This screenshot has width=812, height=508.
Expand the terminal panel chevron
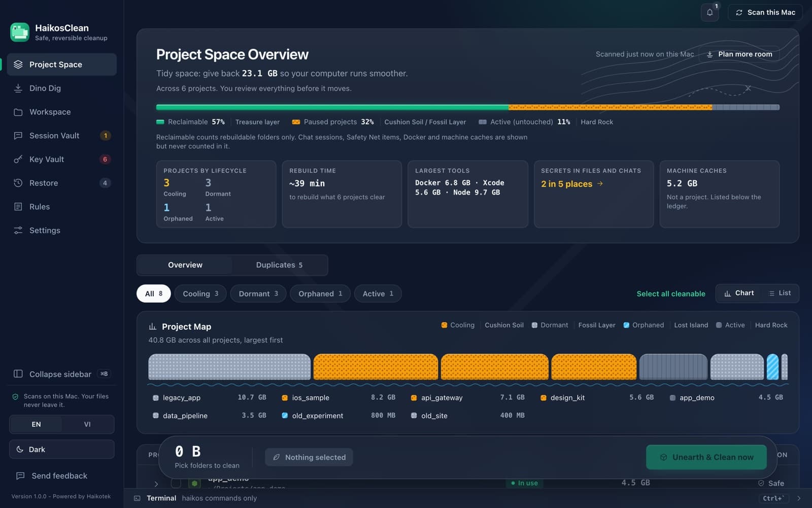[799, 498]
